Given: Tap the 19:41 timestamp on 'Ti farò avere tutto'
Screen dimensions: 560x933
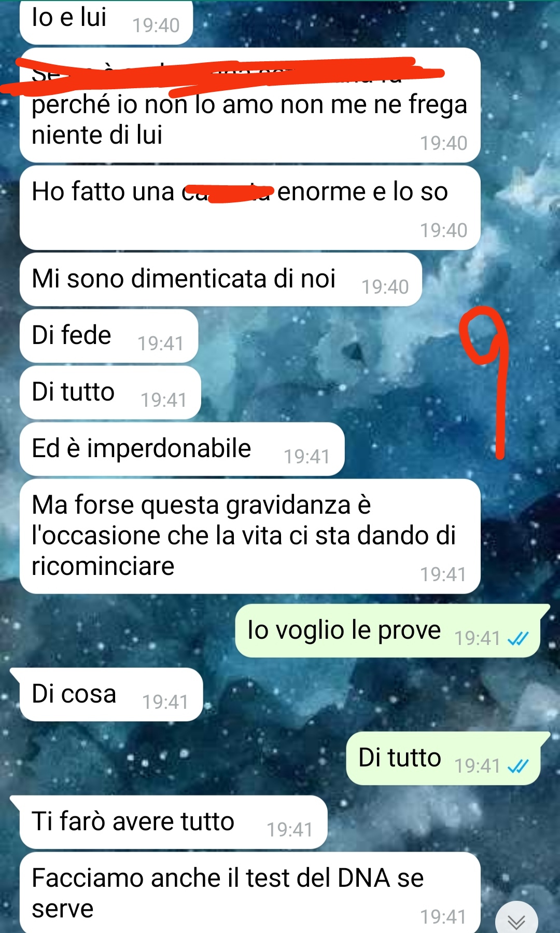Looking at the screenshot, I should tap(289, 830).
